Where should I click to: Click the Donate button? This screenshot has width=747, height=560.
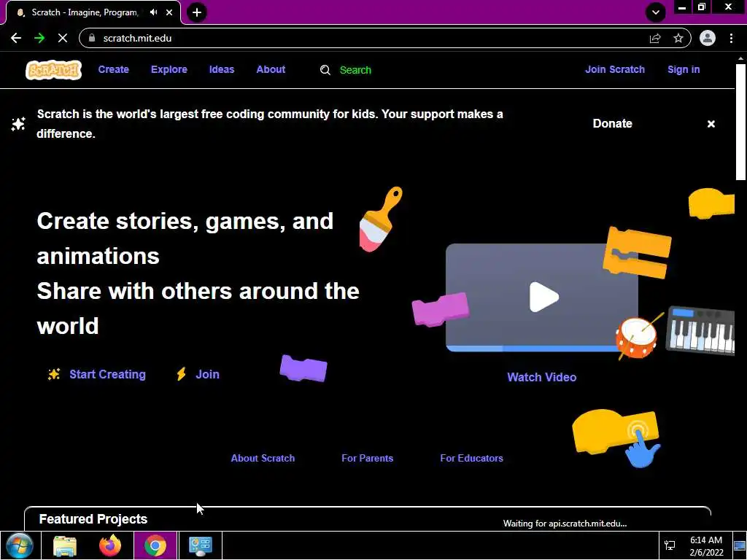point(612,124)
